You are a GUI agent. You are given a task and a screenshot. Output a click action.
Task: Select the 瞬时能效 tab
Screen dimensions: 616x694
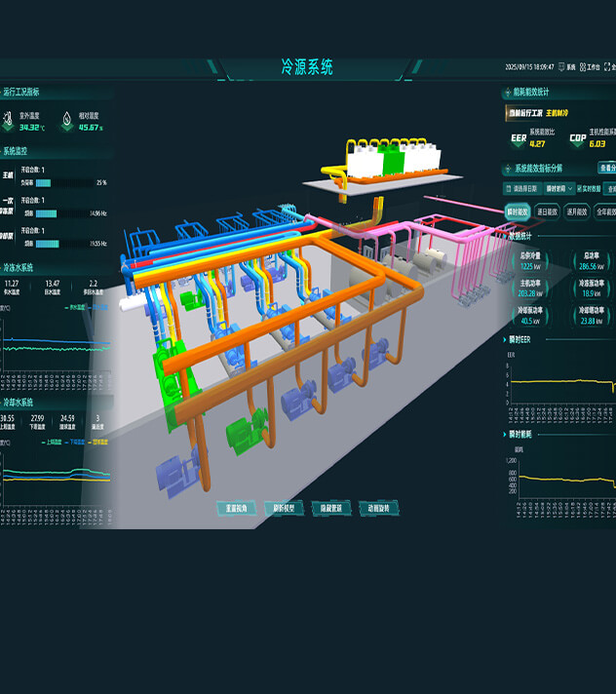click(x=519, y=212)
